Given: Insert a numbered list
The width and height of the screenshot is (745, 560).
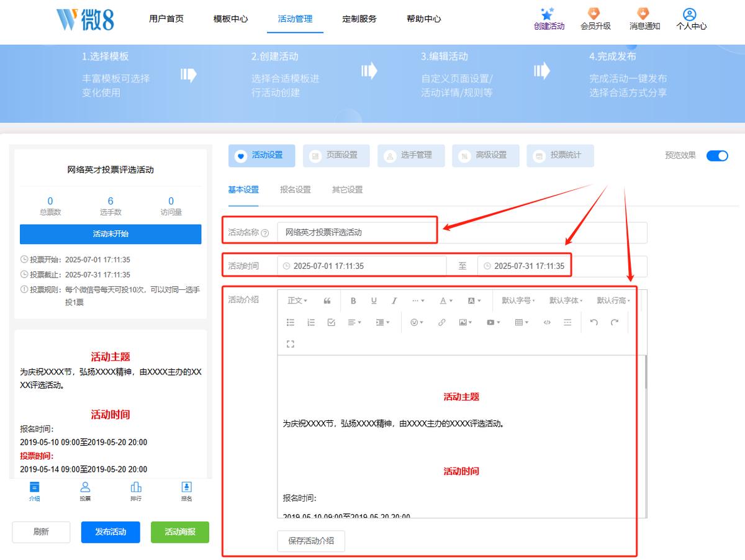Looking at the screenshot, I should [311, 322].
